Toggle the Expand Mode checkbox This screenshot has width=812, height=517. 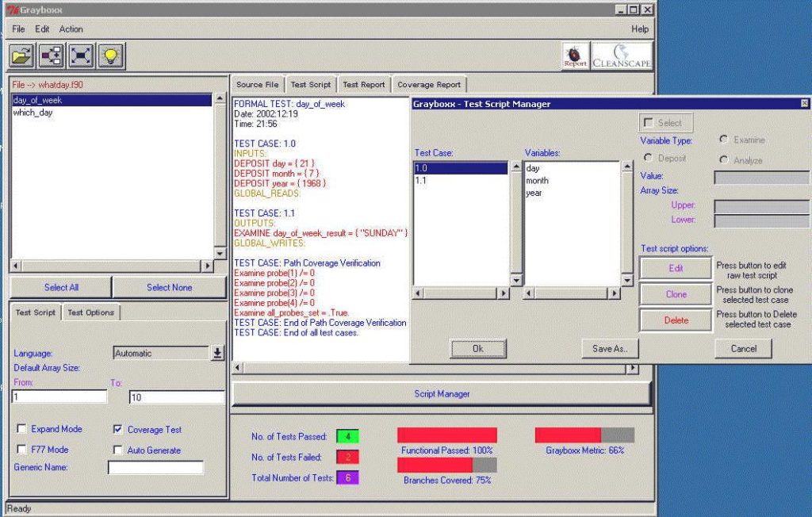coord(21,429)
